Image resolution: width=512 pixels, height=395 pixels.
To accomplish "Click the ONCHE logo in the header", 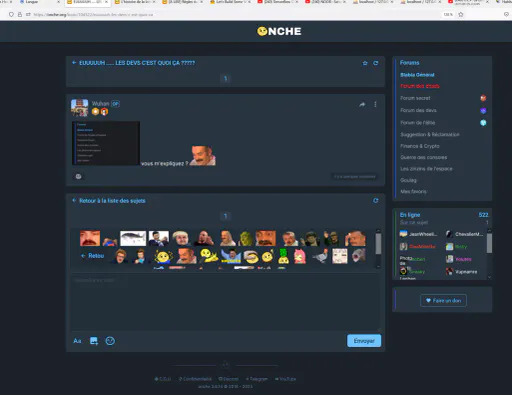I will click(x=279, y=31).
